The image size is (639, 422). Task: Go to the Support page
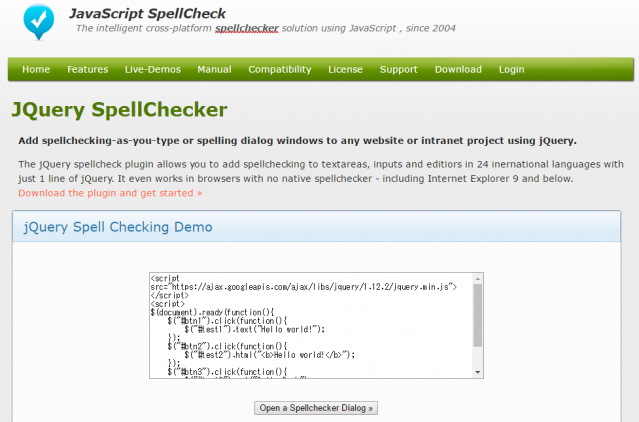399,70
